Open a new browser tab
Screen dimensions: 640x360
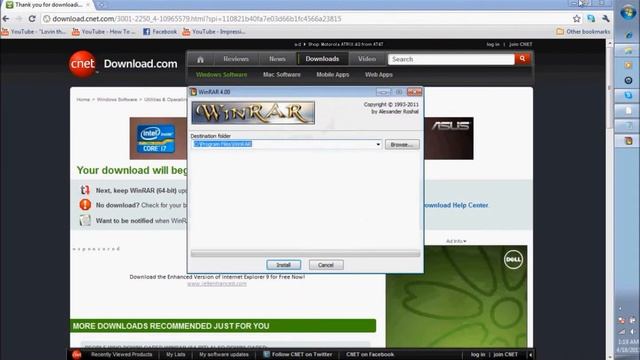click(x=102, y=5)
